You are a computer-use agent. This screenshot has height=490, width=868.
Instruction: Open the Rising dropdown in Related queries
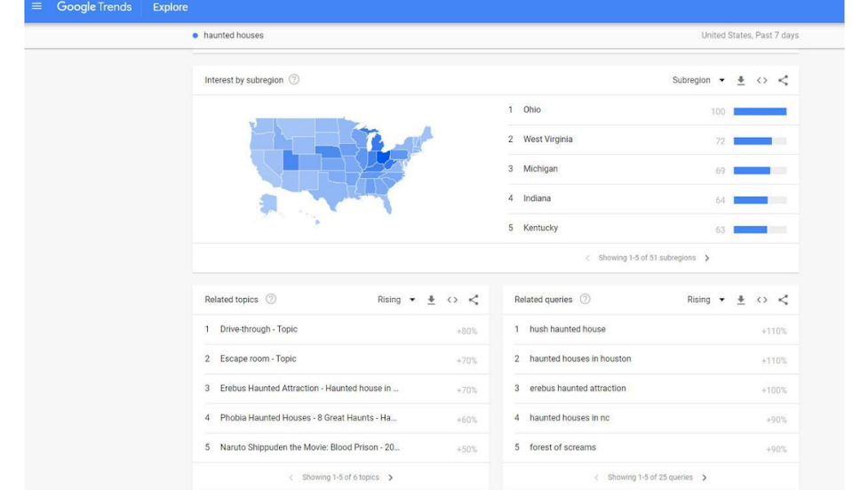[x=705, y=300]
